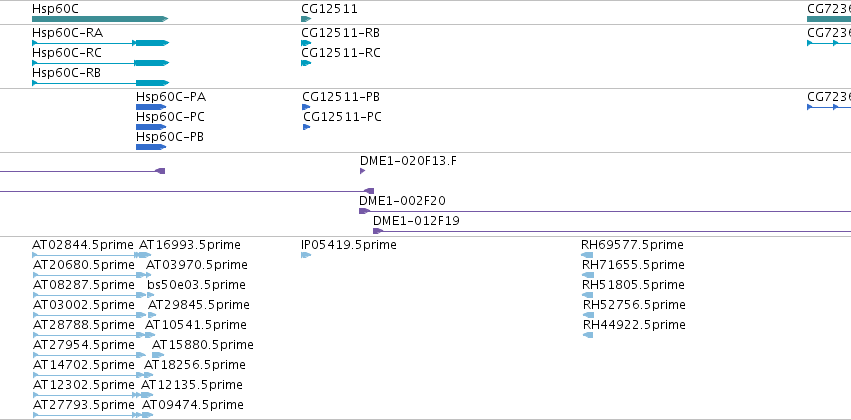The width and height of the screenshot is (851, 420).
Task: Select the CG12511-PC protein arrow
Action: click(307, 127)
